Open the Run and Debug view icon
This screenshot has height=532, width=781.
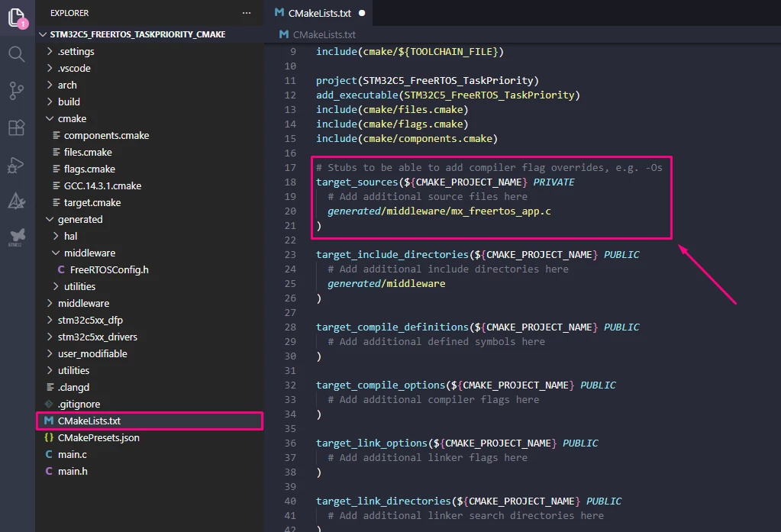pyautogui.click(x=17, y=165)
